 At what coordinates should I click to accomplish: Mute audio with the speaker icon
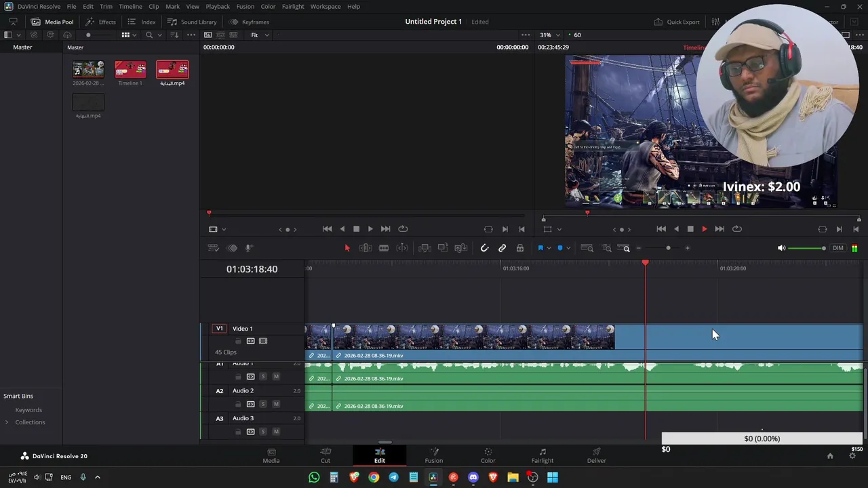781,248
